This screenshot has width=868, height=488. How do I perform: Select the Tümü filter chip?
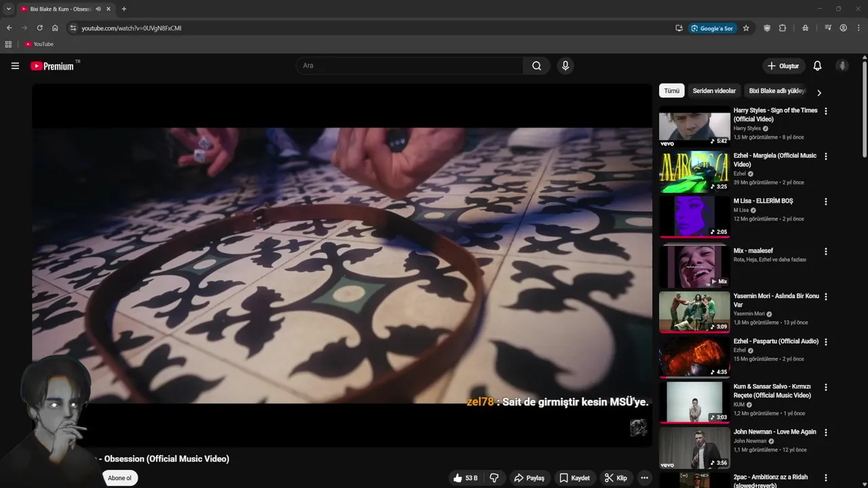pyautogui.click(x=671, y=91)
